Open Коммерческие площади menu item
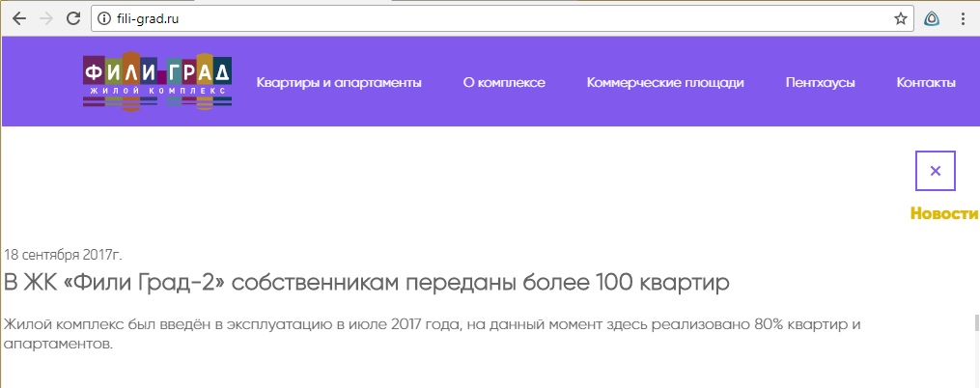The image size is (980, 388). [x=665, y=82]
